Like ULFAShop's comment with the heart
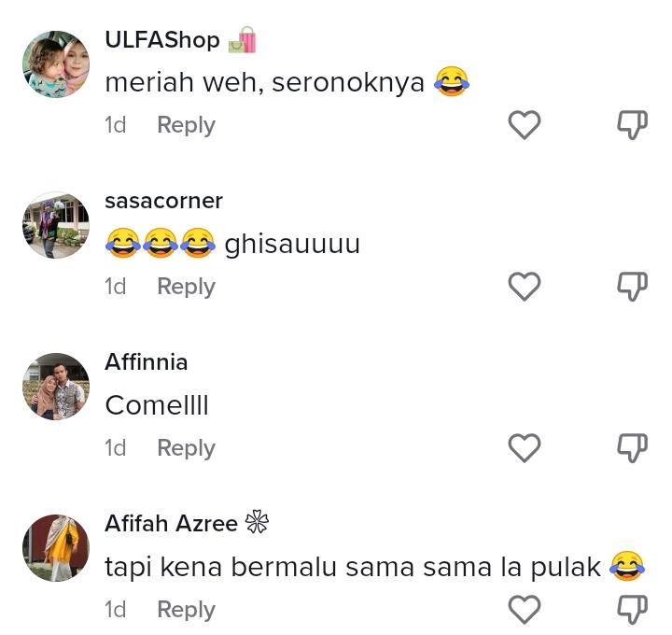672x635 pixels. 525,125
